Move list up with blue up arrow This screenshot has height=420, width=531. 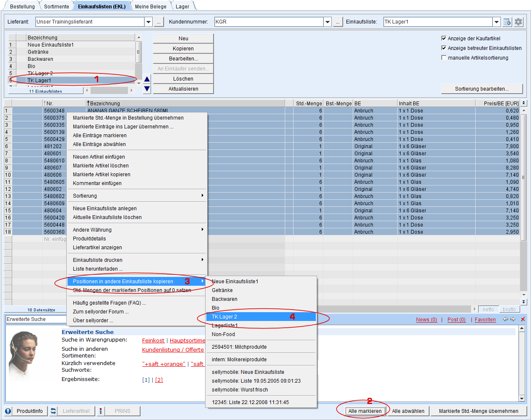tap(147, 79)
